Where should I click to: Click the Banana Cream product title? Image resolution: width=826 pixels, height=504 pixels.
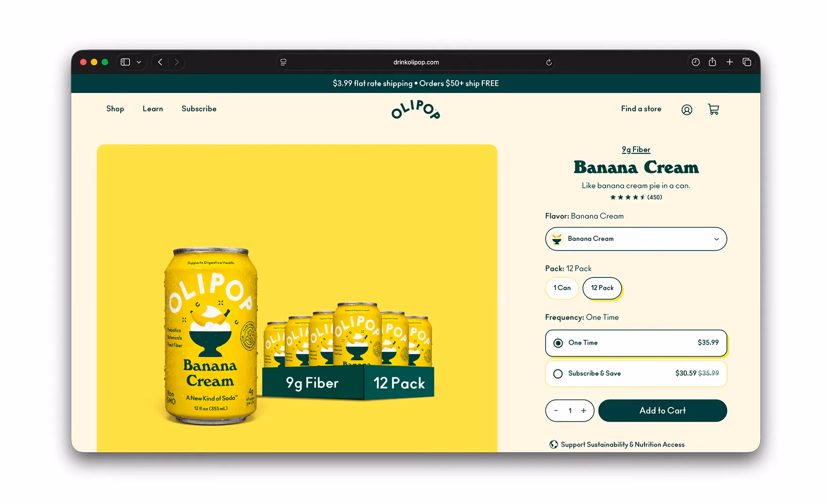[636, 167]
